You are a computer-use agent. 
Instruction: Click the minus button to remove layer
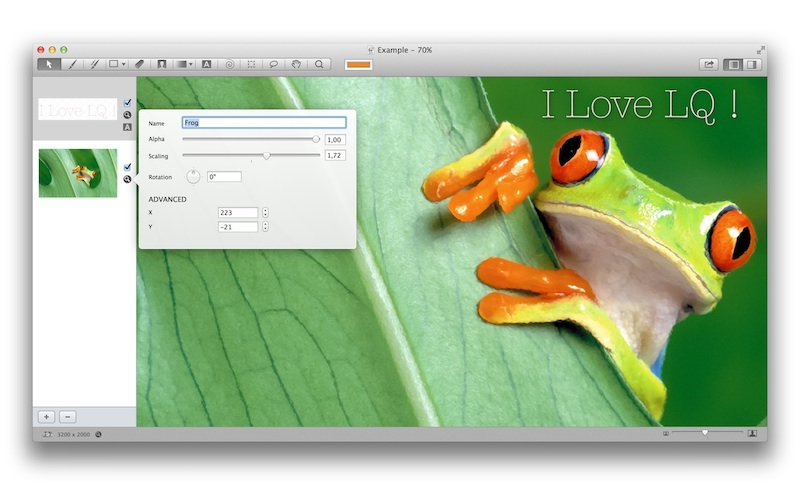click(67, 416)
